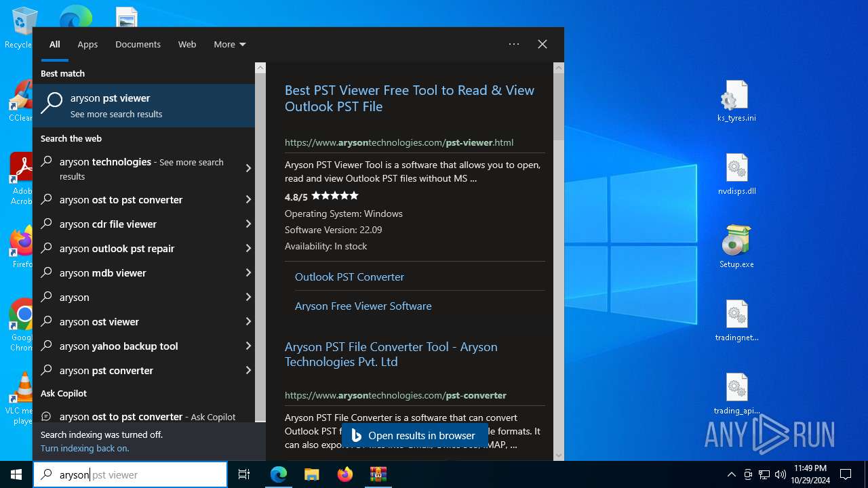868x488 pixels.
Task: Click 'Turn indexing back on' link
Action: 85,448
